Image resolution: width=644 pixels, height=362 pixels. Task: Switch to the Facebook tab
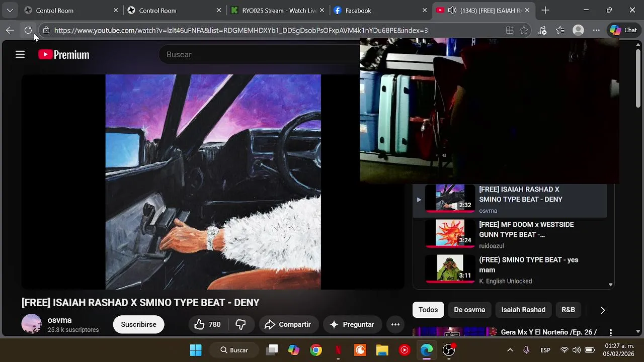pos(381,10)
